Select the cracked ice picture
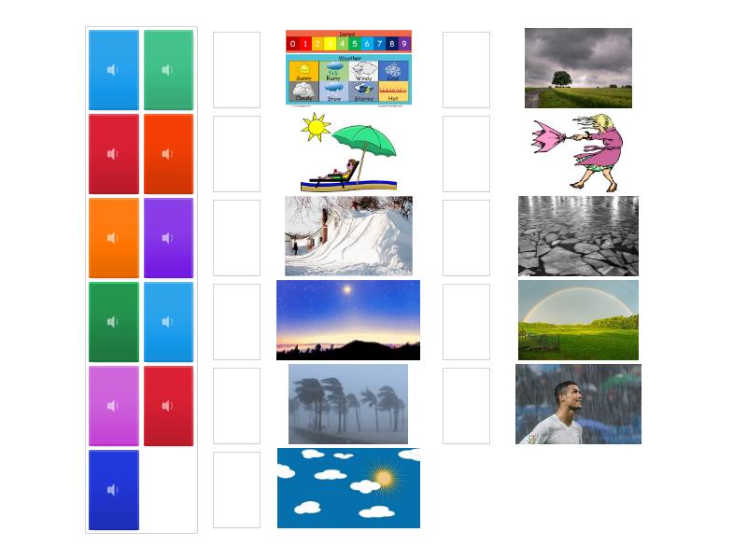Viewport: 747px width, 560px height. point(578,236)
